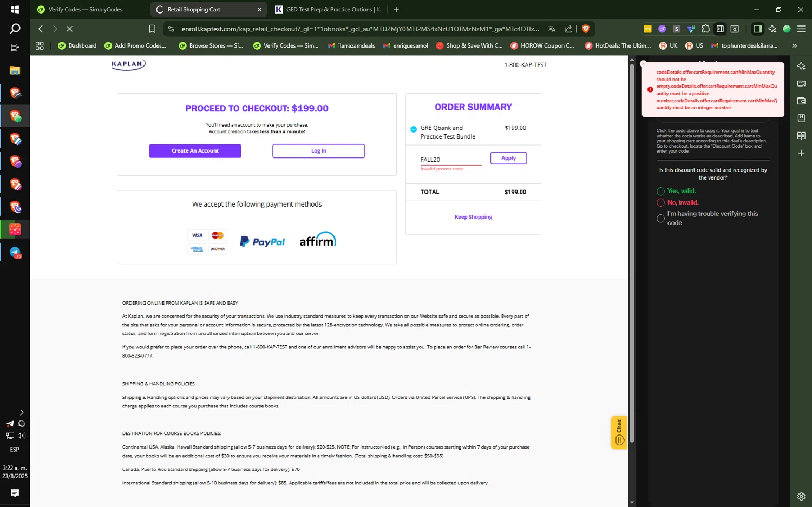Open the Dashboard bookmark

click(77, 46)
